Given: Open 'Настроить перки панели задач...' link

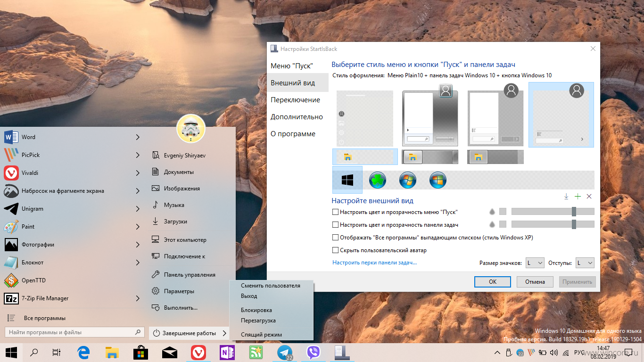Looking at the screenshot, I should point(374,263).
